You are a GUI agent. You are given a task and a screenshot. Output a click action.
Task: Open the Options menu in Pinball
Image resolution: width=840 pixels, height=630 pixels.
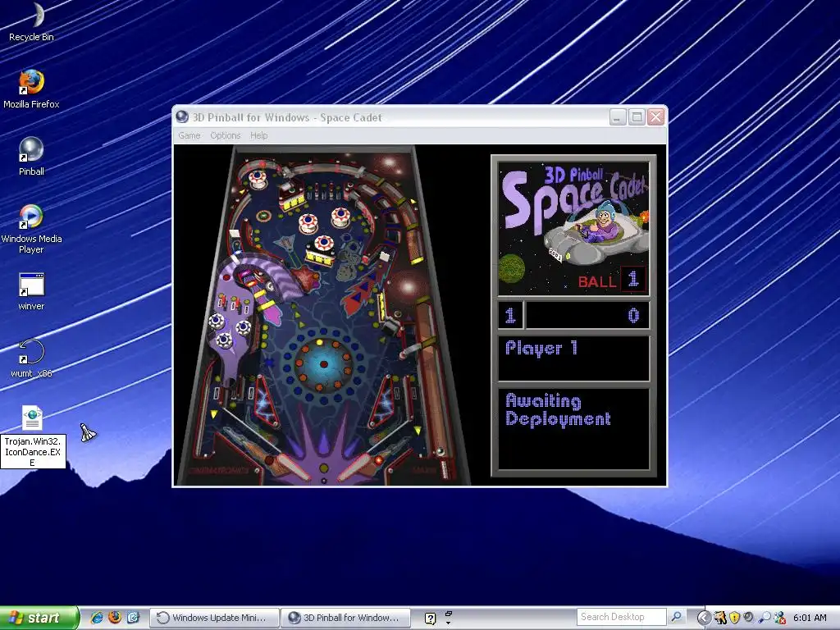pyautogui.click(x=225, y=135)
